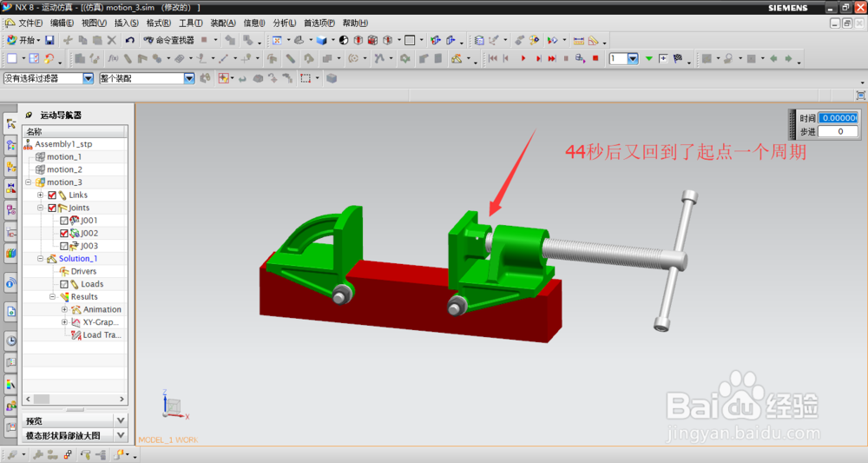This screenshot has width=868, height=463.
Task: Click the new sheet white square icon
Action: (x=12, y=58)
